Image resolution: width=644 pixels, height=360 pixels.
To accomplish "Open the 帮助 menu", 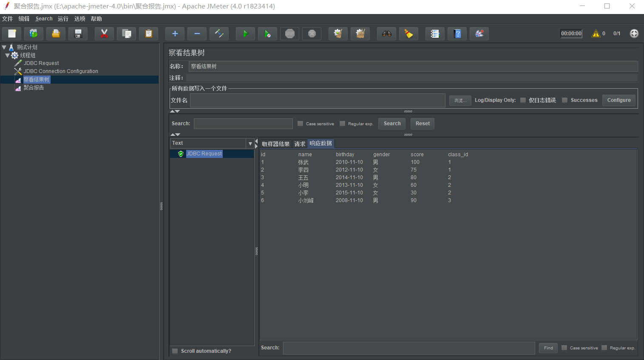I will click(x=96, y=19).
